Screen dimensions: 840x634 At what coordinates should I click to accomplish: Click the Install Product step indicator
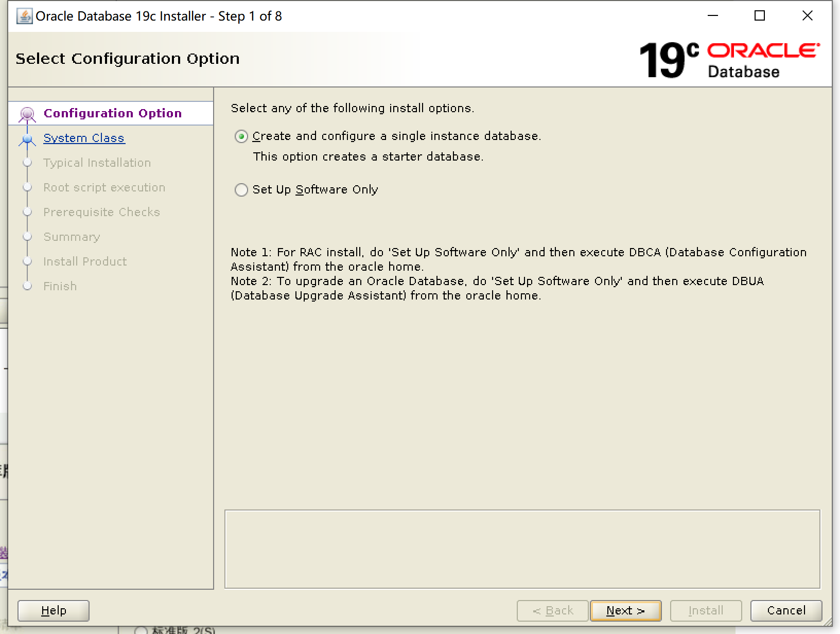(27, 261)
